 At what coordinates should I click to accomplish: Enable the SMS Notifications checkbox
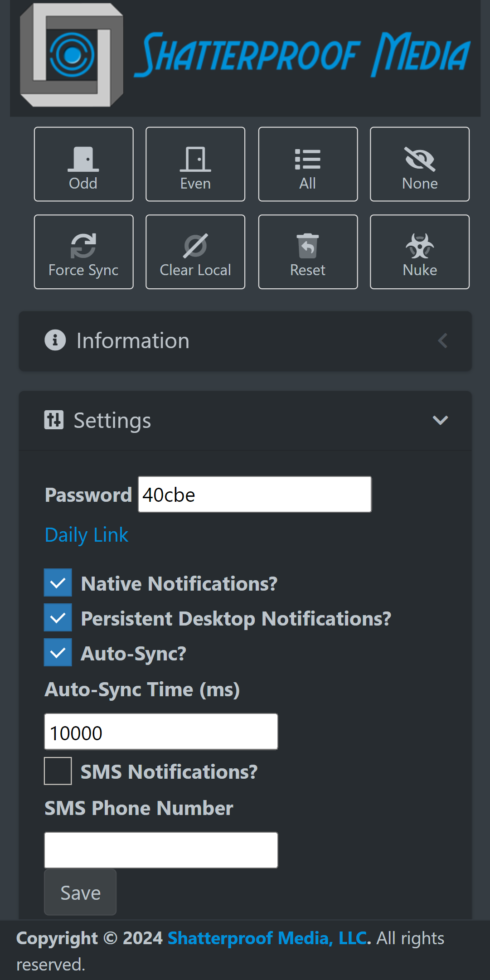click(x=58, y=771)
